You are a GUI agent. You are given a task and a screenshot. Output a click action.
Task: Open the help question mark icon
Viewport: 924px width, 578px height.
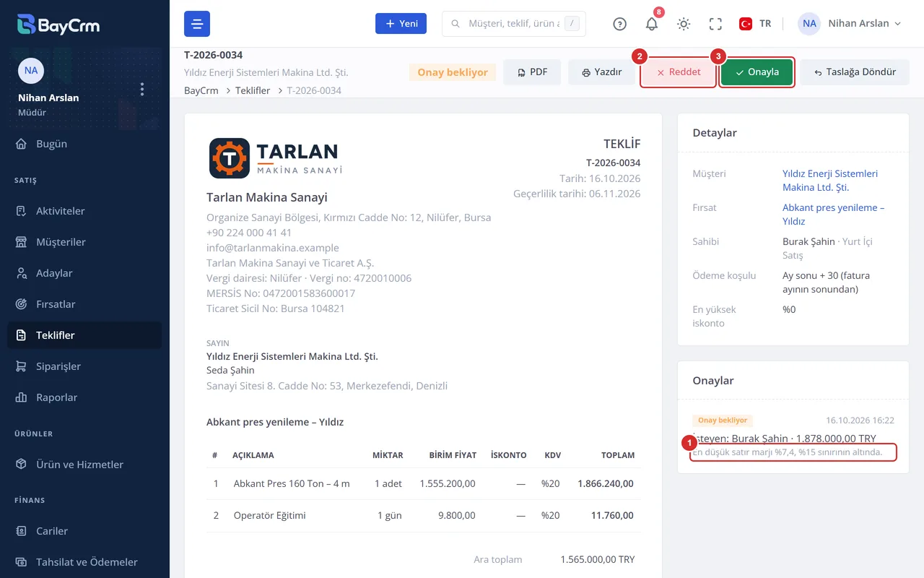[x=619, y=24]
